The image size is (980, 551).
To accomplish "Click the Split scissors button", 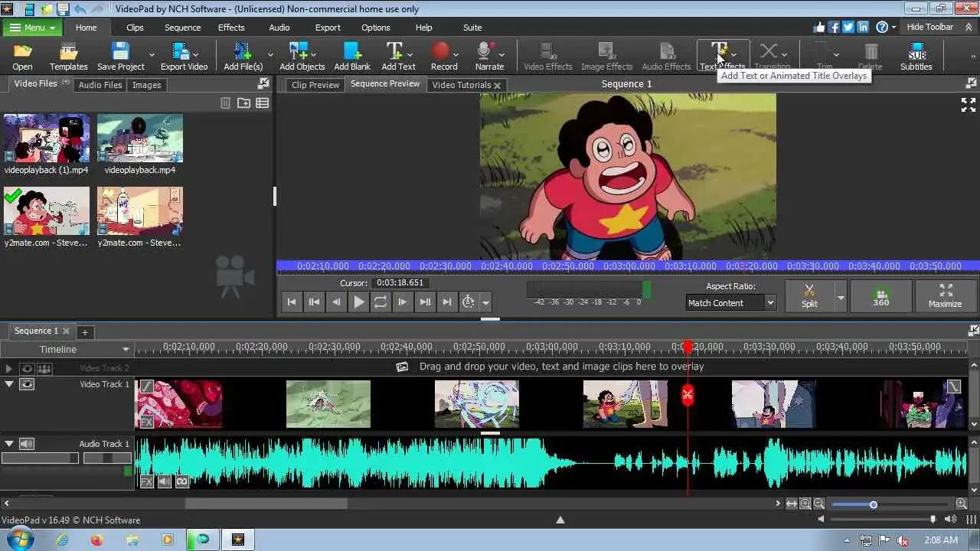I will [x=809, y=295].
